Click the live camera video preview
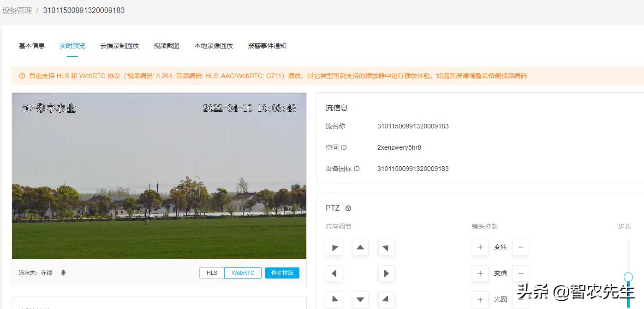This screenshot has height=309, width=644. 159,176
